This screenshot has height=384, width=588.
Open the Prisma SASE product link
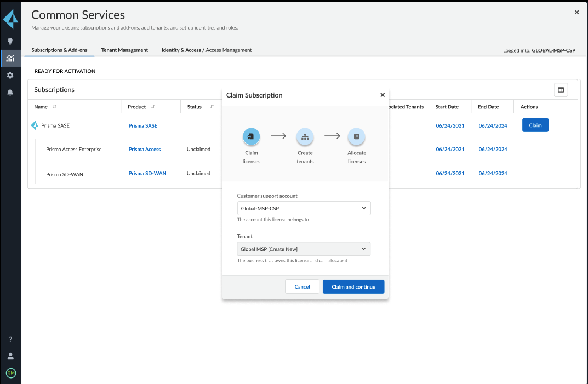tap(143, 125)
